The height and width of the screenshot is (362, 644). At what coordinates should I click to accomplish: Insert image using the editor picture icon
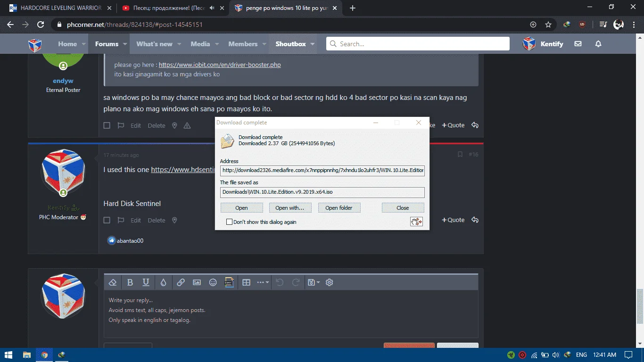[197, 282]
